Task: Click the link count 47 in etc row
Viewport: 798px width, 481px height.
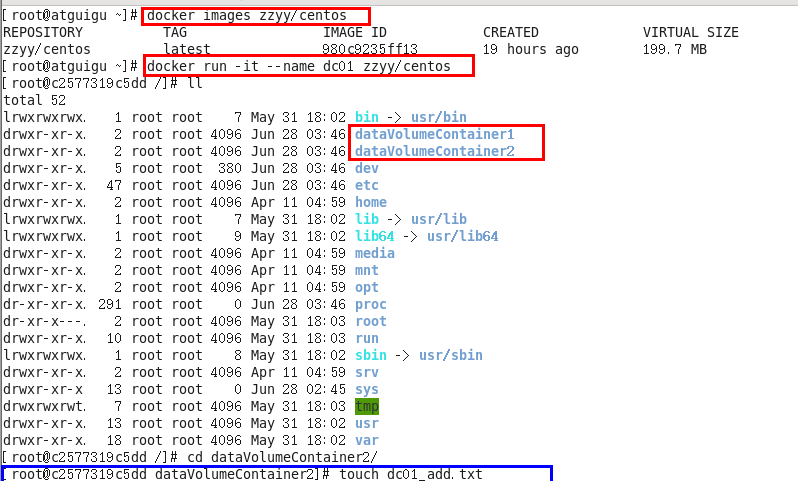Action: coord(114,185)
